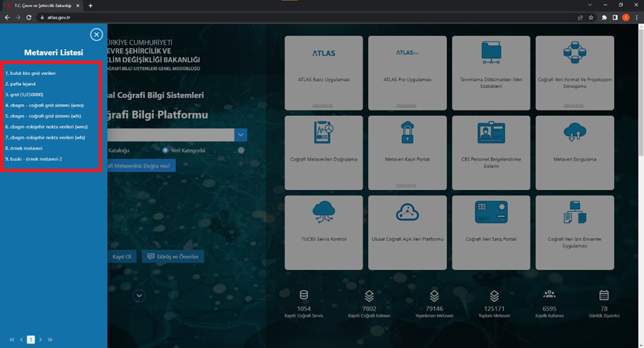Open the Chrome three-dot menu
The height and width of the screenshot is (348, 644).
637,18
